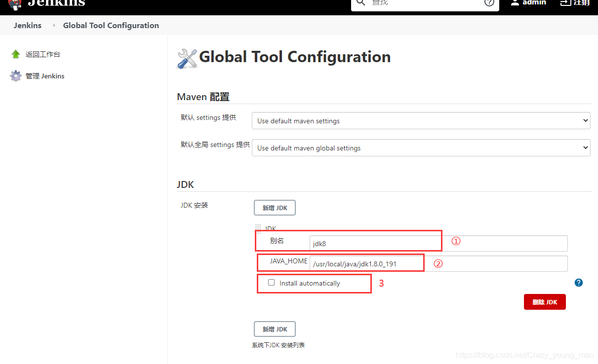
Task: Open help for Install automatically option
Action: coord(579,283)
